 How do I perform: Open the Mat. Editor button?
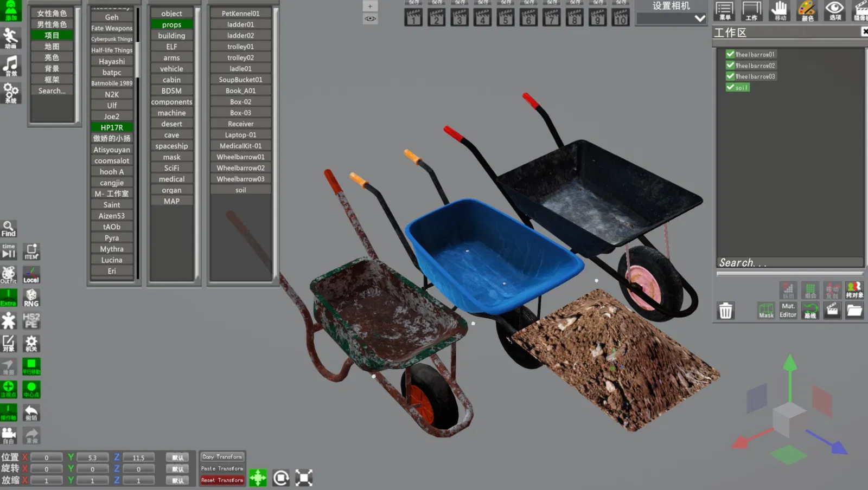point(788,311)
